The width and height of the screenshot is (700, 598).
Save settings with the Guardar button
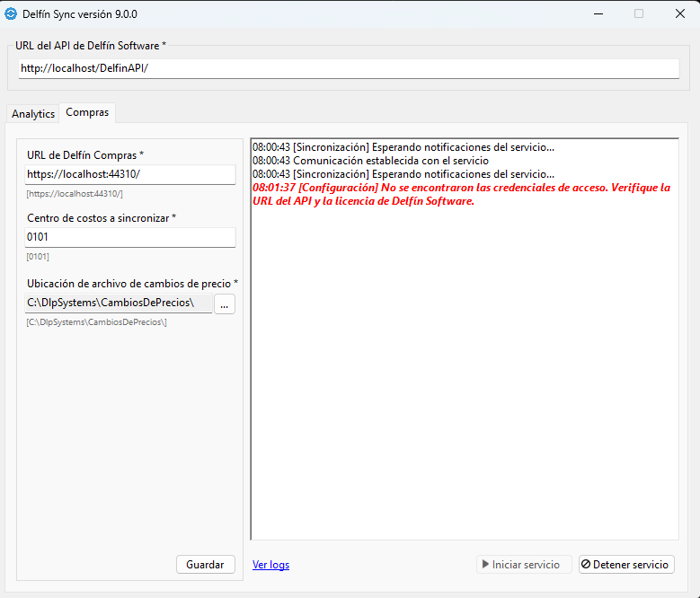coord(206,565)
